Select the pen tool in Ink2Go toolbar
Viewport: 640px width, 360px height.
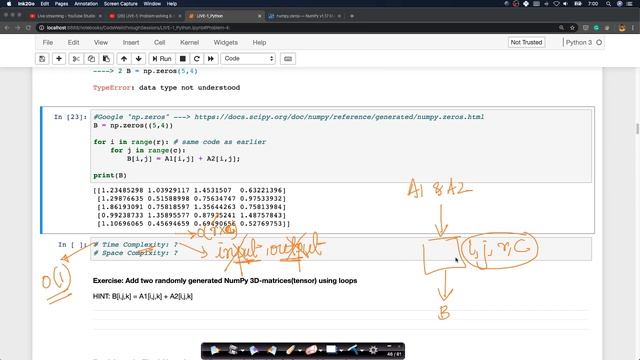tap(290, 350)
